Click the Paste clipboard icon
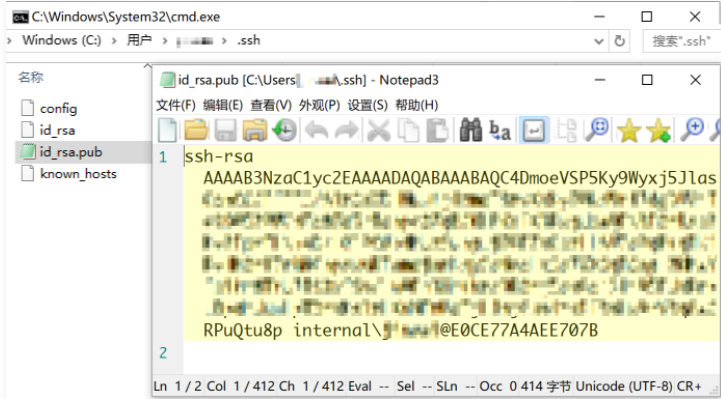The image size is (721, 399). point(437,130)
